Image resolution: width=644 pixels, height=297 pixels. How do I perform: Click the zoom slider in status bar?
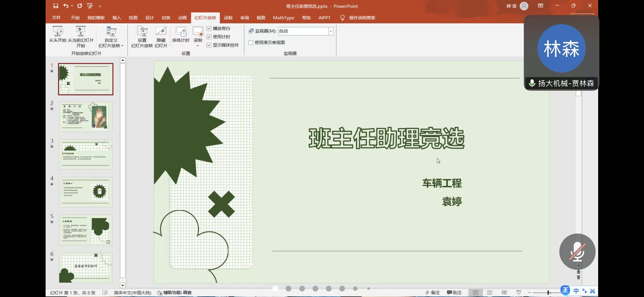point(548,292)
